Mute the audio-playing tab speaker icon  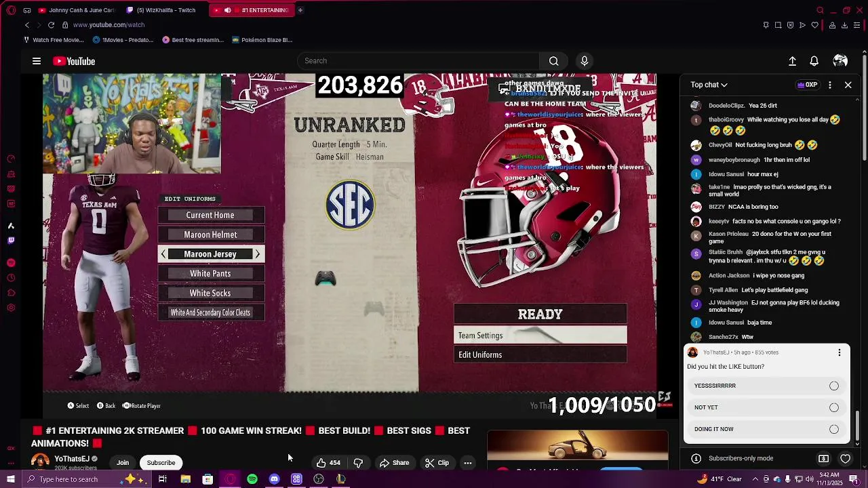(x=227, y=10)
